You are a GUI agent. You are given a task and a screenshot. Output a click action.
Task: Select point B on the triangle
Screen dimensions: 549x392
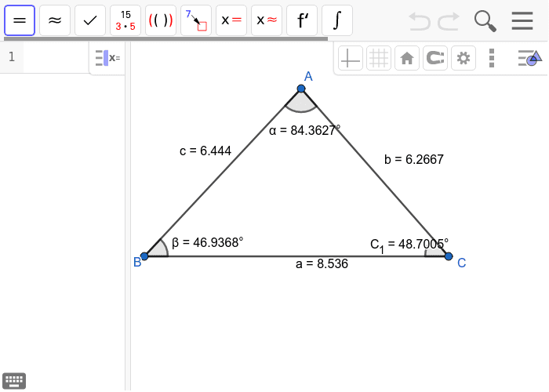(144, 256)
